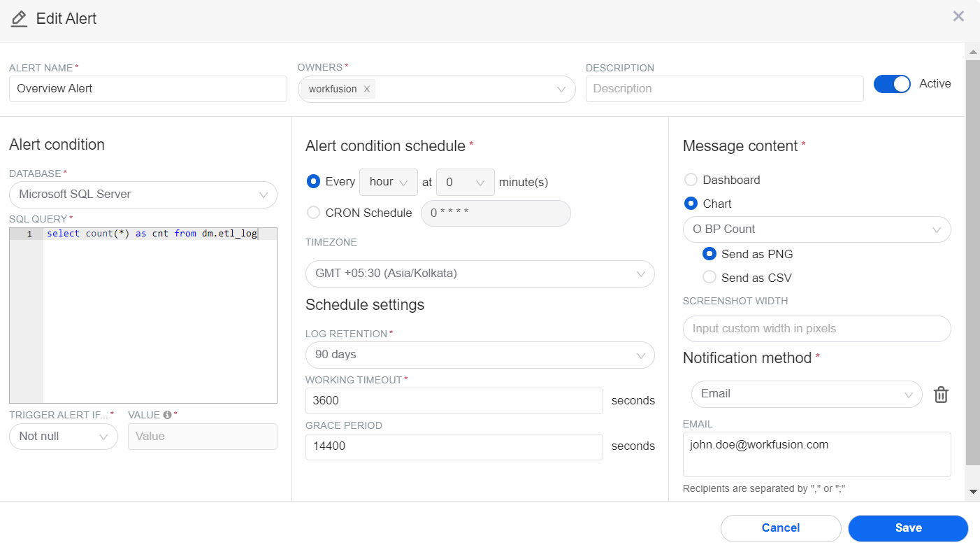This screenshot has height=552, width=980.
Task: Open the Timezone dropdown GMT +05:30
Action: click(480, 274)
